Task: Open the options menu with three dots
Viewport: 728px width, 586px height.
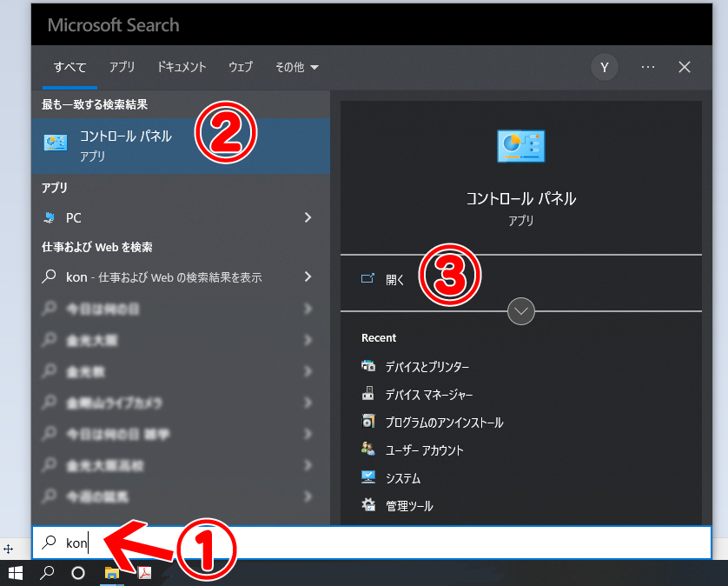Action: pos(647,67)
